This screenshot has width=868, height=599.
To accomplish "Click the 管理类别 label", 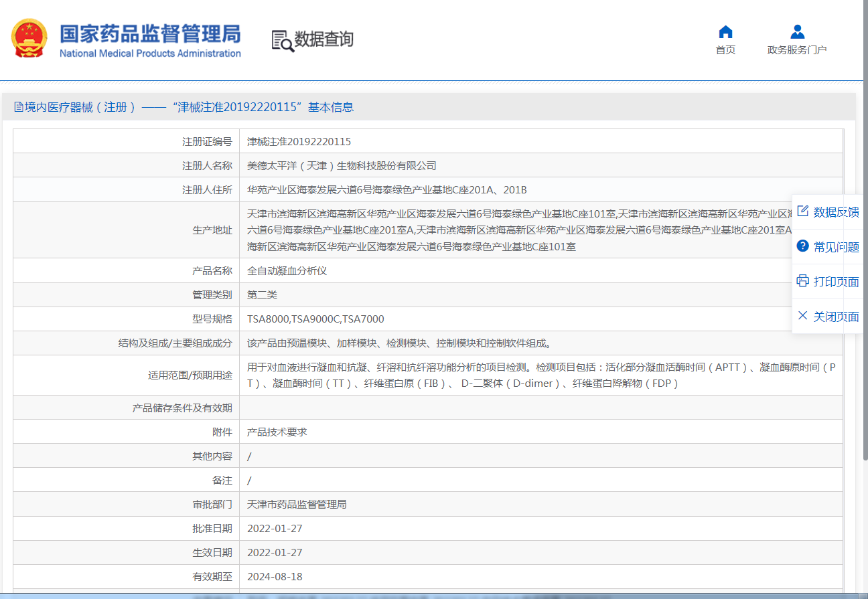I will click(x=212, y=295).
